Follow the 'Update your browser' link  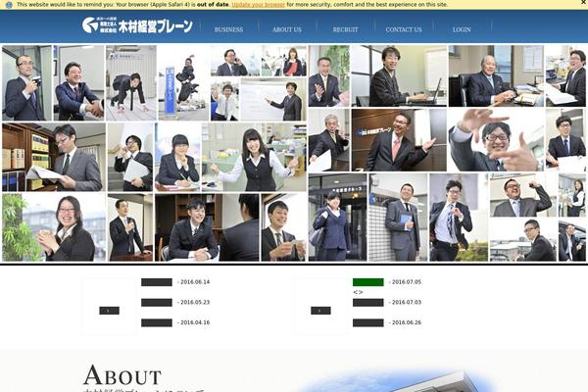[x=259, y=5]
